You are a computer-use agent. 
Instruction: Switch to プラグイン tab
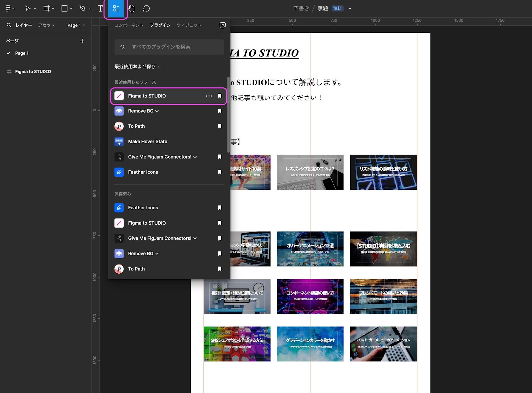coord(160,25)
